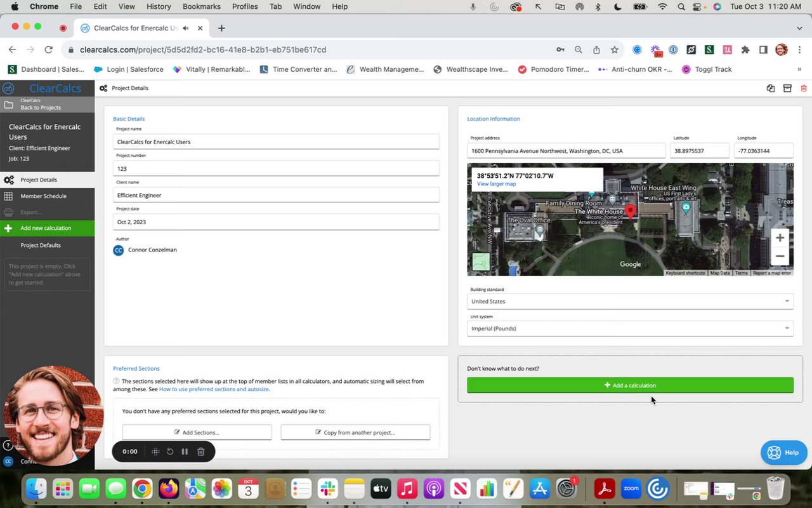Open Zoom from the Dock
This screenshot has height=508, width=812.
tap(631, 489)
